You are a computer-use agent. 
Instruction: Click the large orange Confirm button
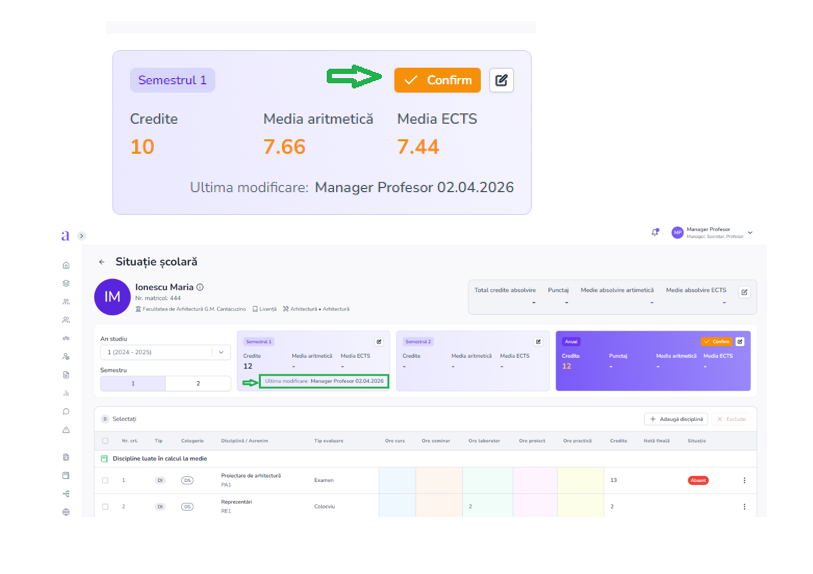coord(437,80)
